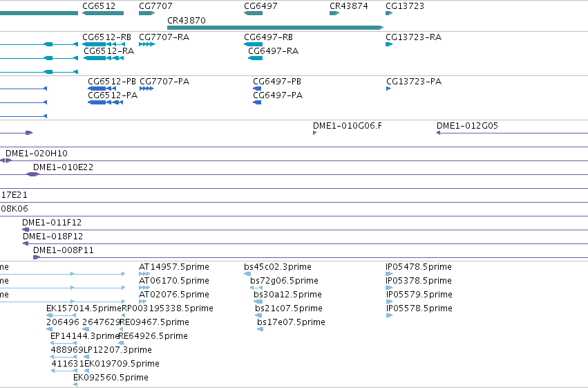
Task: Click the DME1-020H10 clone label
Action: (x=37, y=153)
